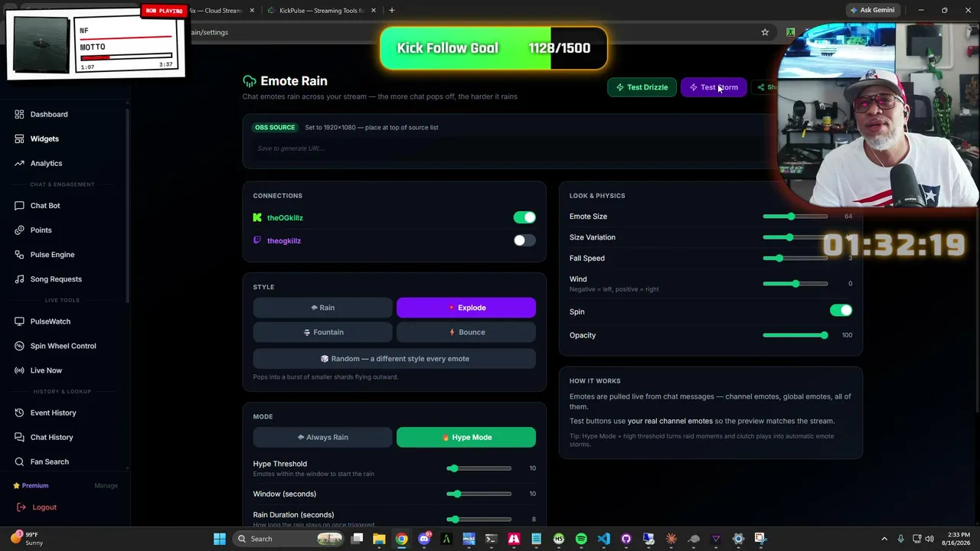The height and width of the screenshot is (551, 980).
Task: Open the Song Requests sidebar entry
Action: pyautogui.click(x=56, y=279)
